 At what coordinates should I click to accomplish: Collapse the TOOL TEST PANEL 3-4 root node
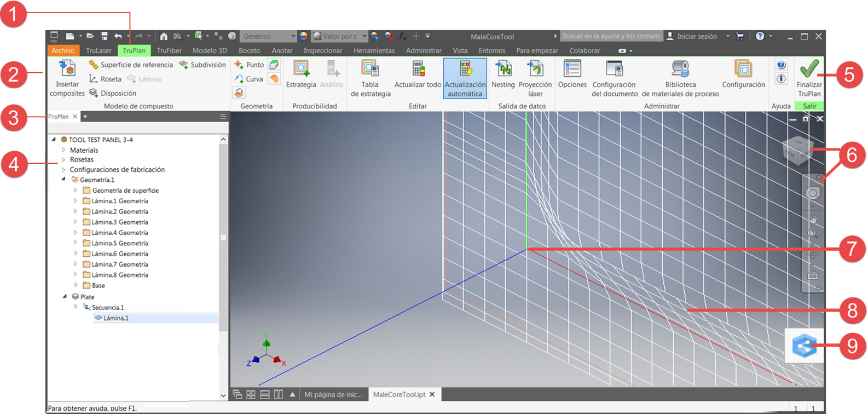(x=54, y=140)
